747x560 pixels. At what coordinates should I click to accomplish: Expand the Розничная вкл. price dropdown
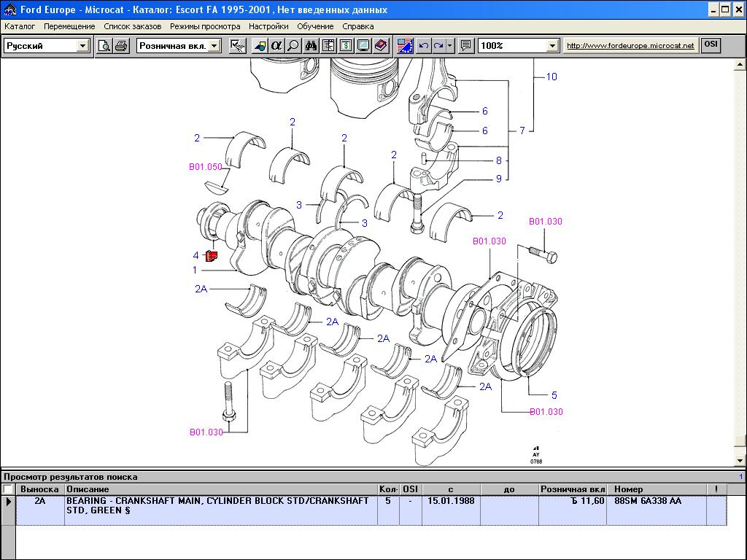coord(214,46)
